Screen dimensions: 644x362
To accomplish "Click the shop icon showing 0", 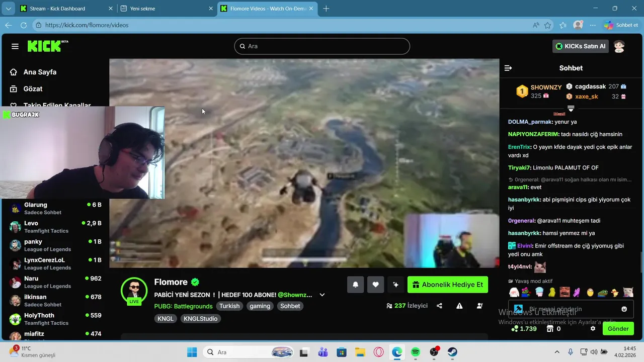I will pyautogui.click(x=550, y=329).
